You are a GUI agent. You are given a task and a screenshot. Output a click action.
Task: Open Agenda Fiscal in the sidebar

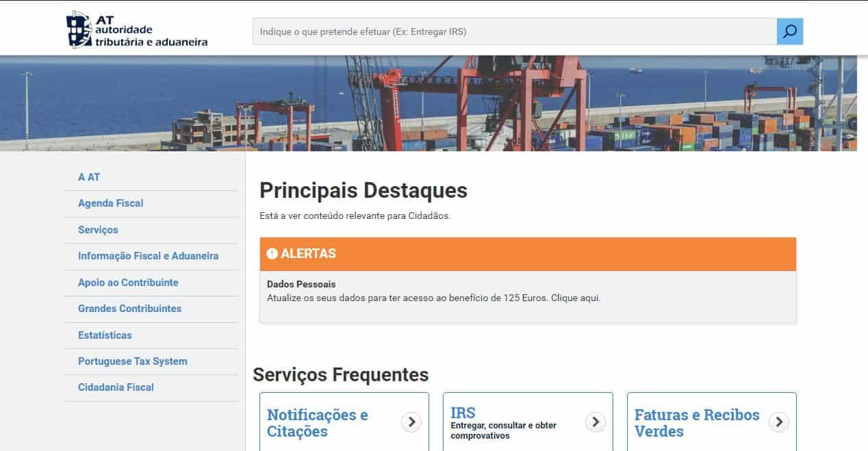pos(110,203)
